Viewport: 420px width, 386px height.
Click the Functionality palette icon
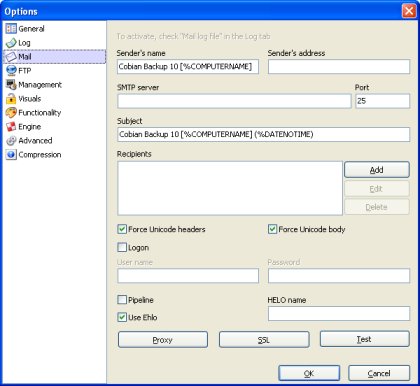pos(11,113)
